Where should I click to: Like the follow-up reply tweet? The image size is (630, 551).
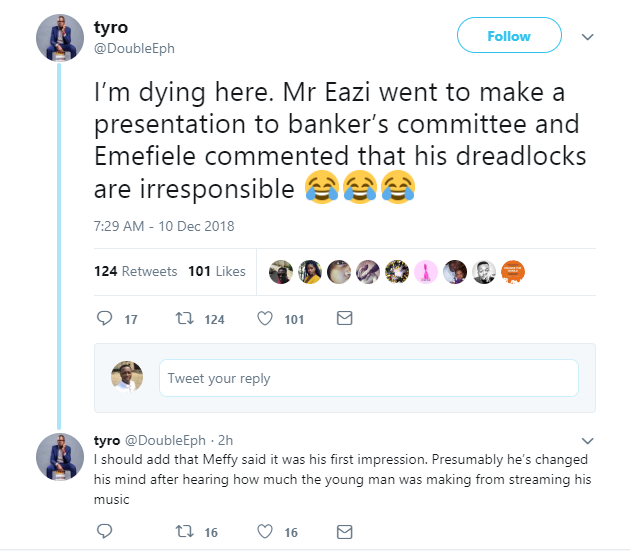click(x=265, y=532)
